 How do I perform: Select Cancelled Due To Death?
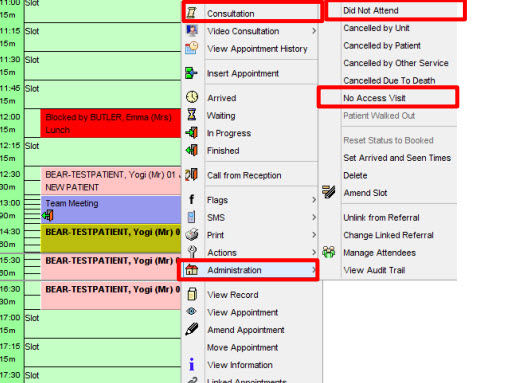pyautogui.click(x=389, y=81)
